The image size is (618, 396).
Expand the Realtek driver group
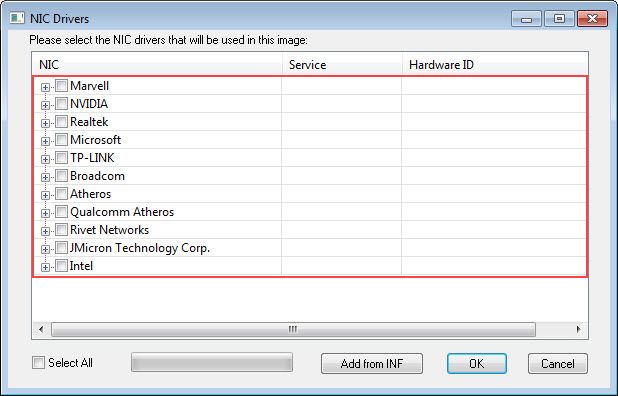45,123
